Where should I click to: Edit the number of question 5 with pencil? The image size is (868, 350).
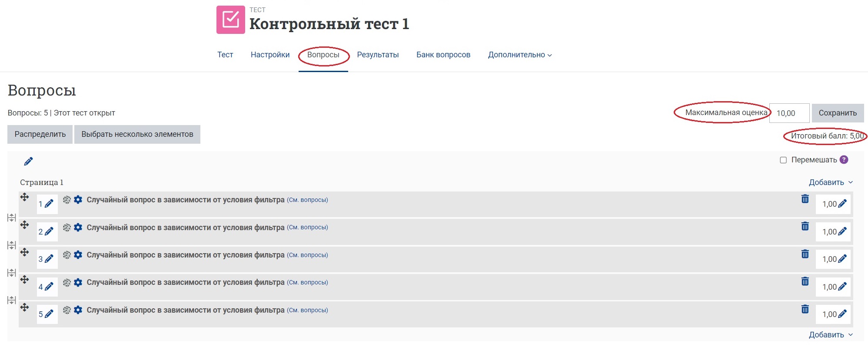click(x=49, y=314)
